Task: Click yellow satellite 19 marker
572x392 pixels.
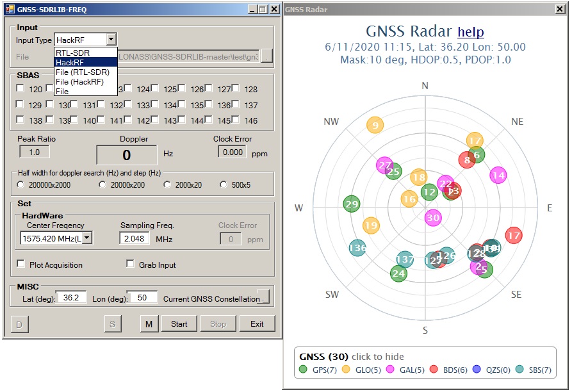Action: click(371, 225)
